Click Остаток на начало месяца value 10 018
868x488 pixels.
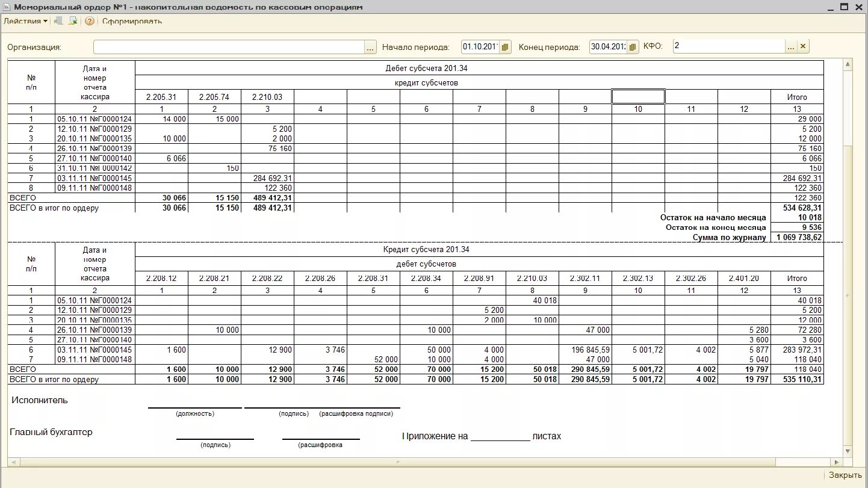(x=810, y=217)
